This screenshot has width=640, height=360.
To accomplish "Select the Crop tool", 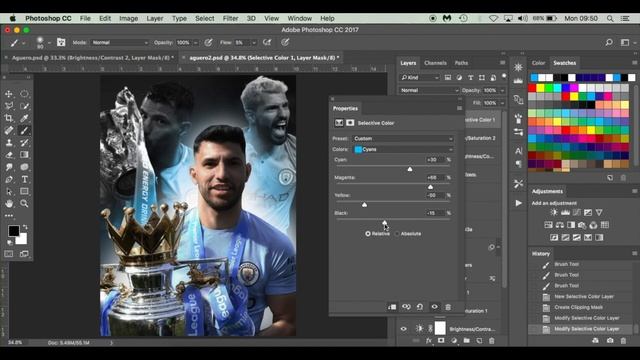I will (x=9, y=118).
